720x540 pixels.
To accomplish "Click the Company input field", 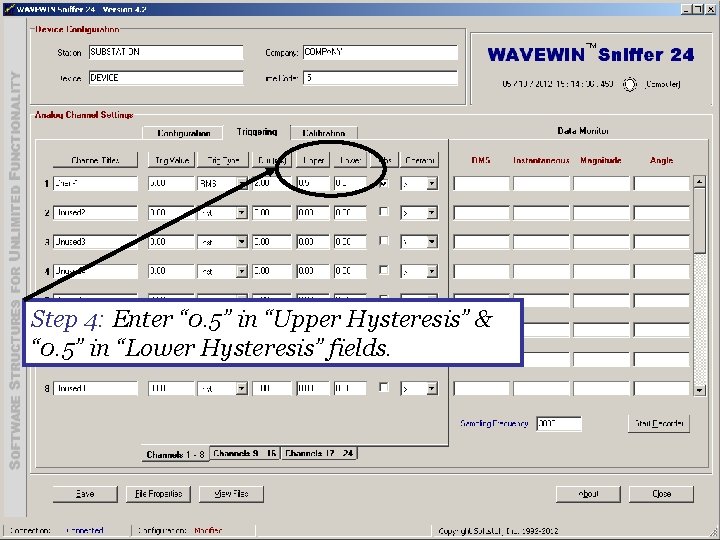I will pos(380,52).
